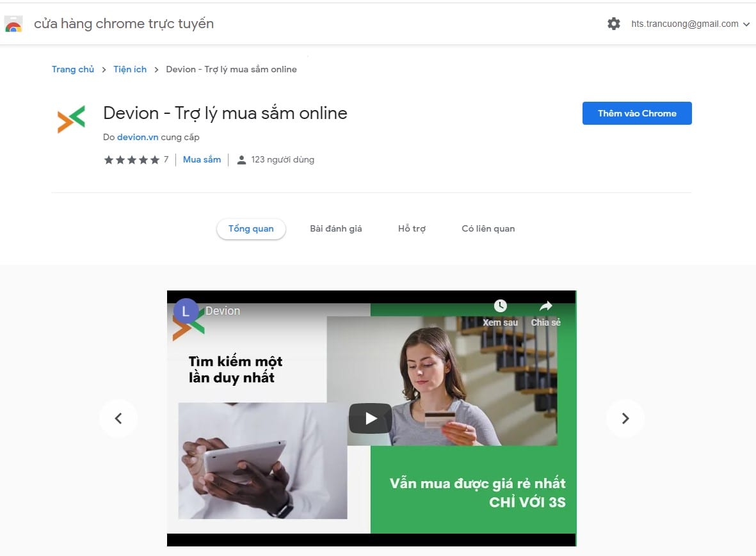Switch to the Có liên quan tab
Viewport: 756px width, 556px height.
(488, 228)
